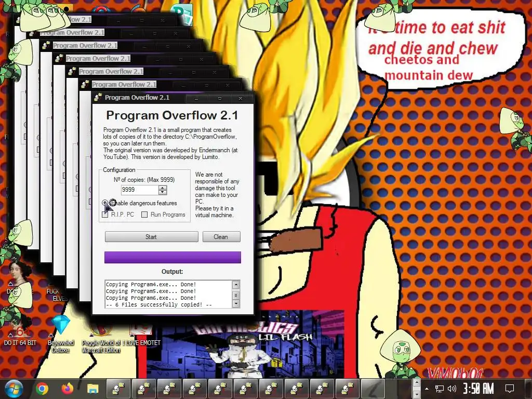Click the number of copies input field

click(x=140, y=190)
